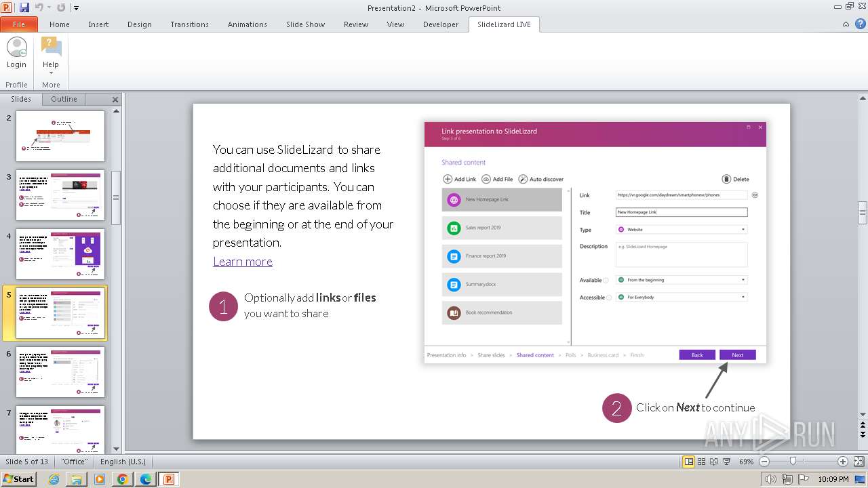The height and width of the screenshot is (488, 868).
Task: Click the PowerPoint application icon in title bar
Action: coord(7,7)
